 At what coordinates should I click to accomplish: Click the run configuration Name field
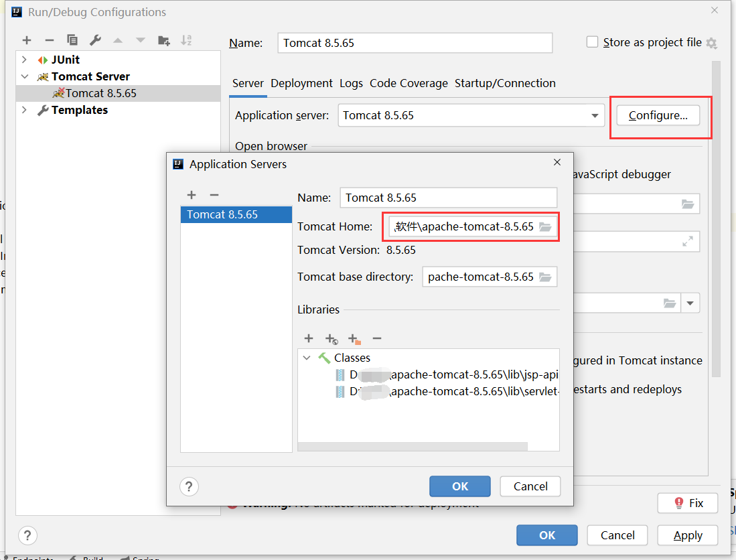pos(415,43)
